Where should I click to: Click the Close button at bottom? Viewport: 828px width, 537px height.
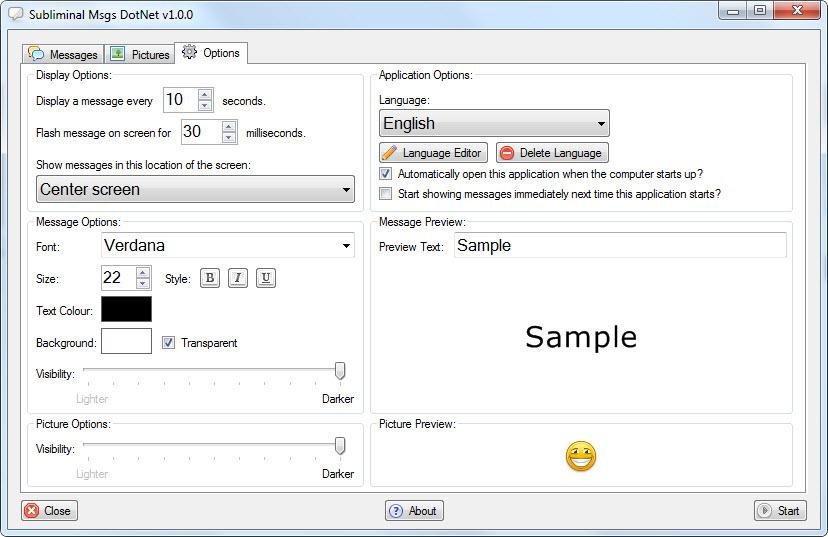pos(49,511)
